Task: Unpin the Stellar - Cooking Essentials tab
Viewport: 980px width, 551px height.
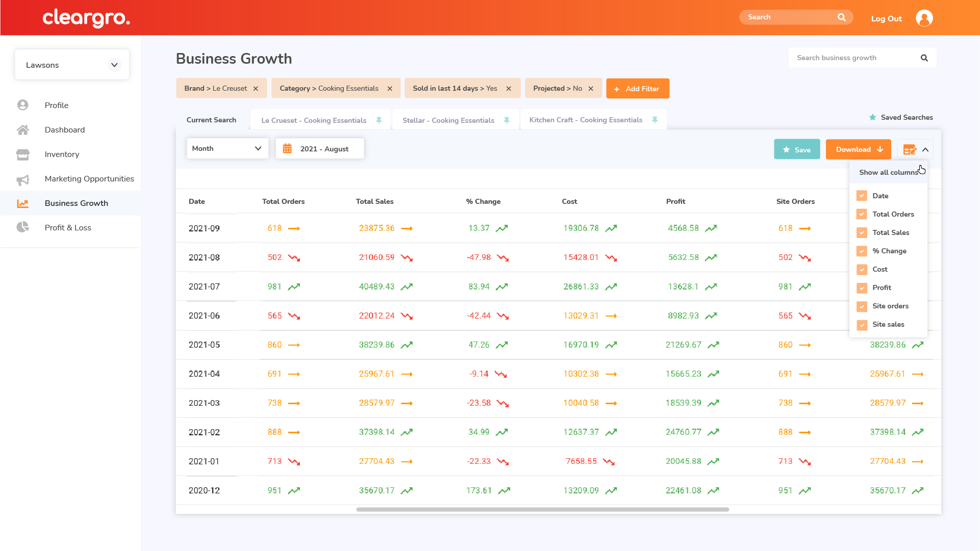Action: [x=507, y=120]
